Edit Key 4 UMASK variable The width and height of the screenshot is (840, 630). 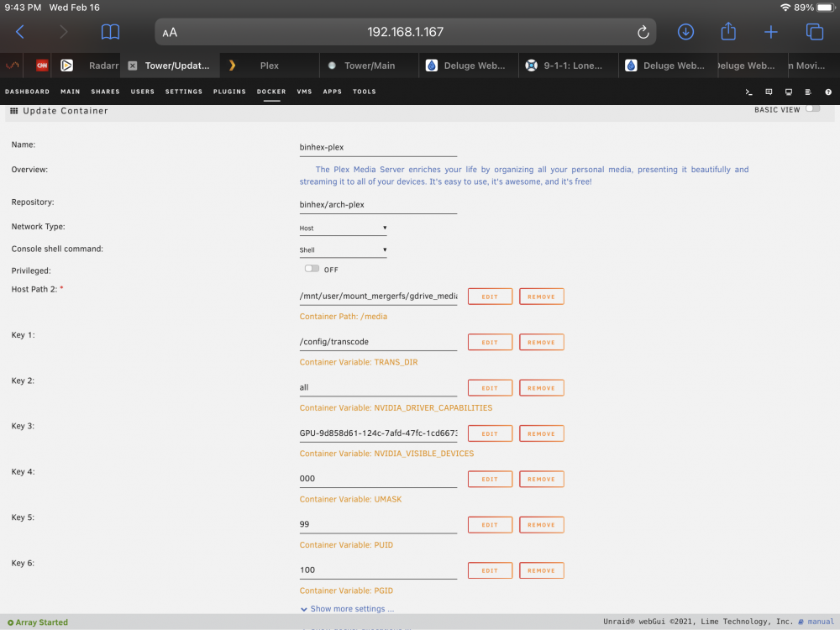(x=491, y=479)
